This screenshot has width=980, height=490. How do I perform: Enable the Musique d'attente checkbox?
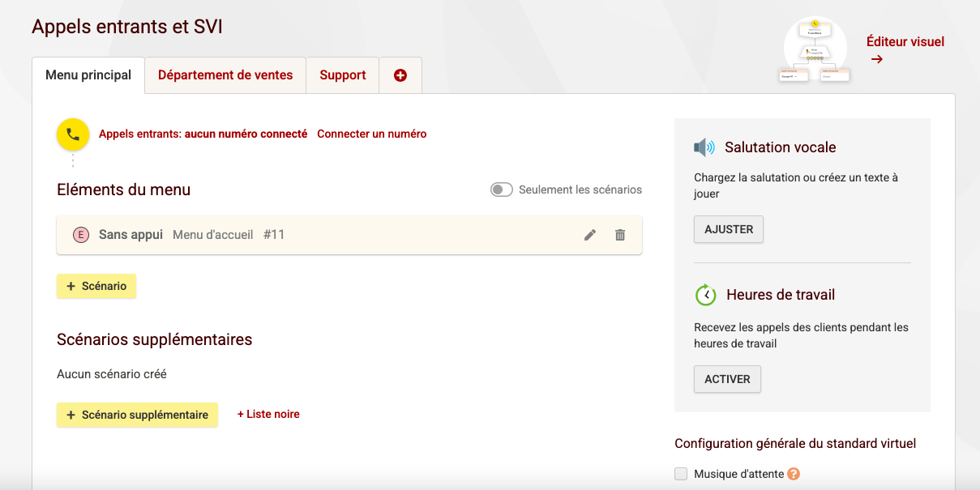pos(681,474)
